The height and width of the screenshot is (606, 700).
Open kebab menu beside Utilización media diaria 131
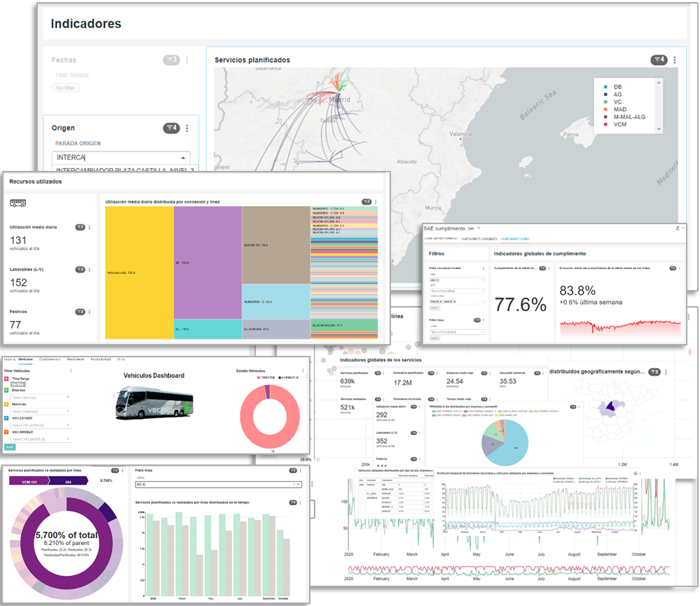[90, 227]
